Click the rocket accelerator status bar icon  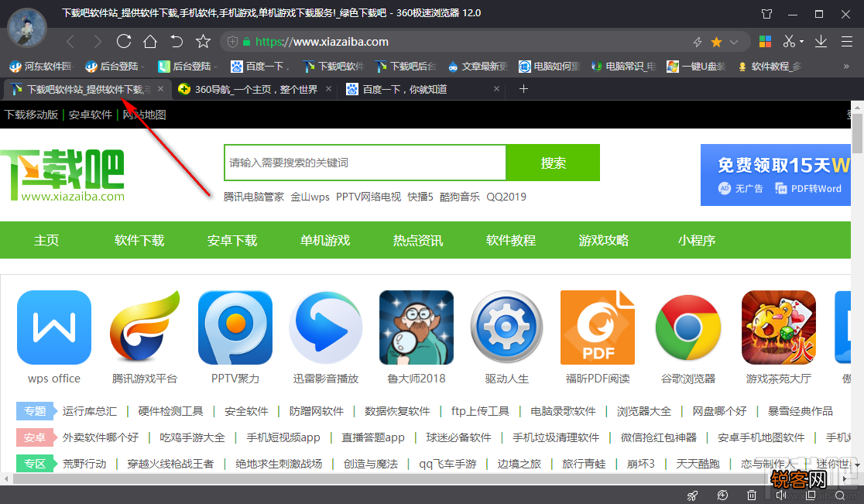(x=692, y=495)
